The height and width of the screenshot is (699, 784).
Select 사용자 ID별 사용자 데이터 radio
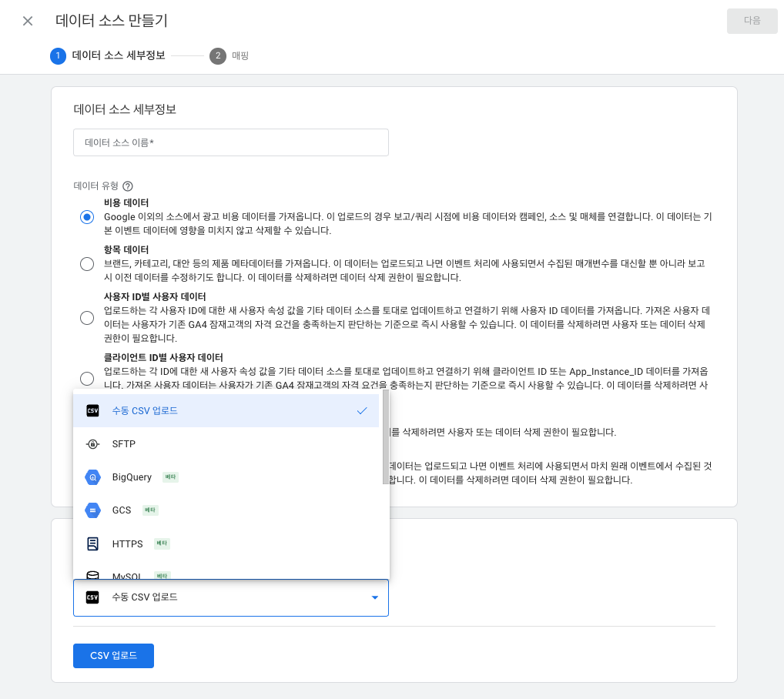click(87, 318)
